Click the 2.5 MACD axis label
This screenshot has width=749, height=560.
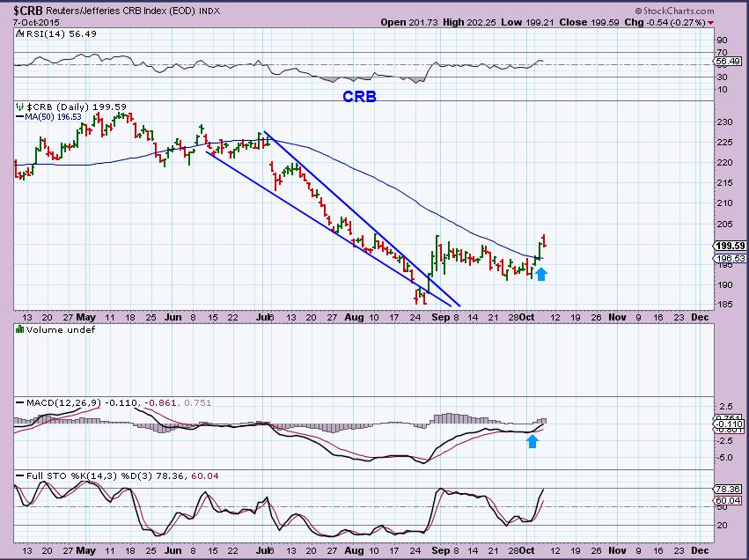point(725,407)
